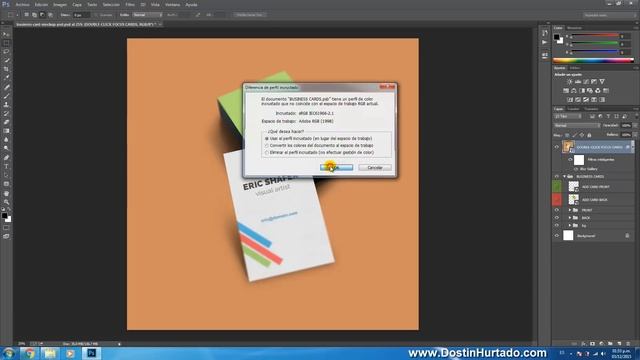
Task: Open the Filtro menu
Action: point(130,4)
